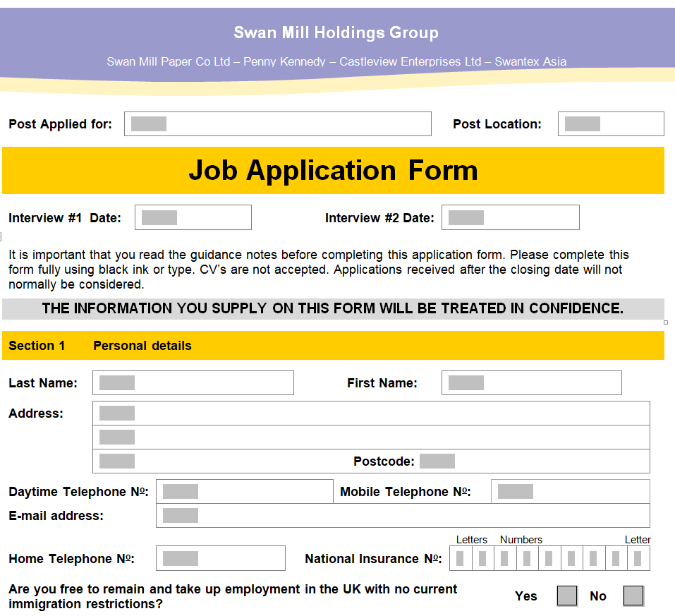The width and height of the screenshot is (675, 616).
Task: Click the Job Application Form heading
Action: tap(333, 171)
